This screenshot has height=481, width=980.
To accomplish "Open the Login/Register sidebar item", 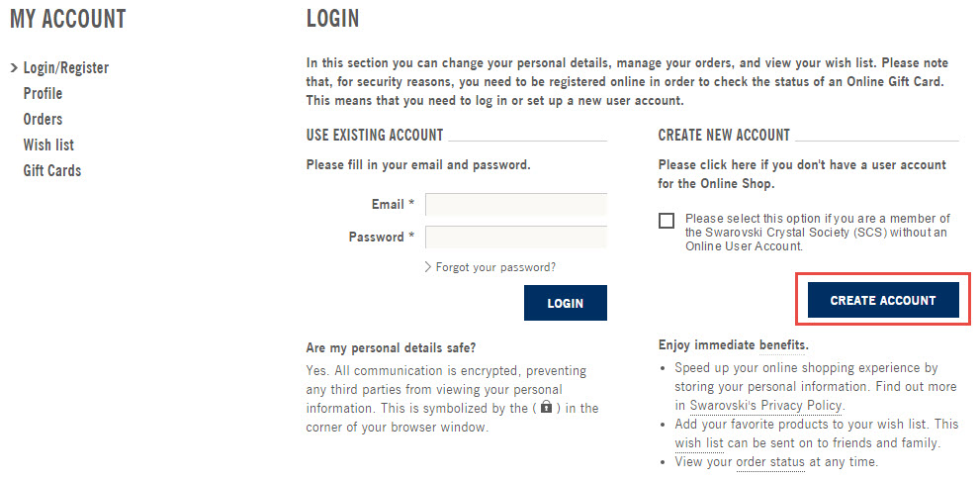I will tap(66, 67).
